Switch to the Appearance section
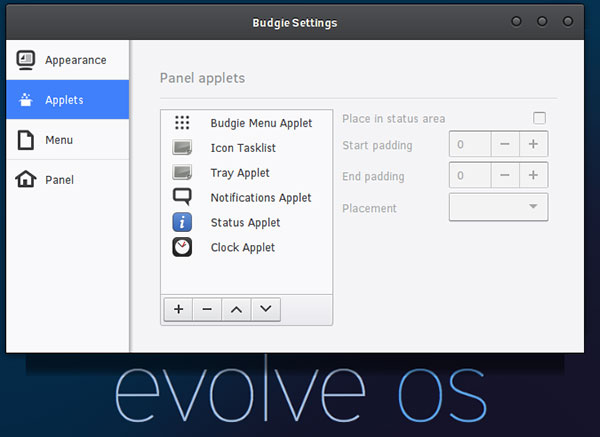600x437 pixels. coord(68,60)
